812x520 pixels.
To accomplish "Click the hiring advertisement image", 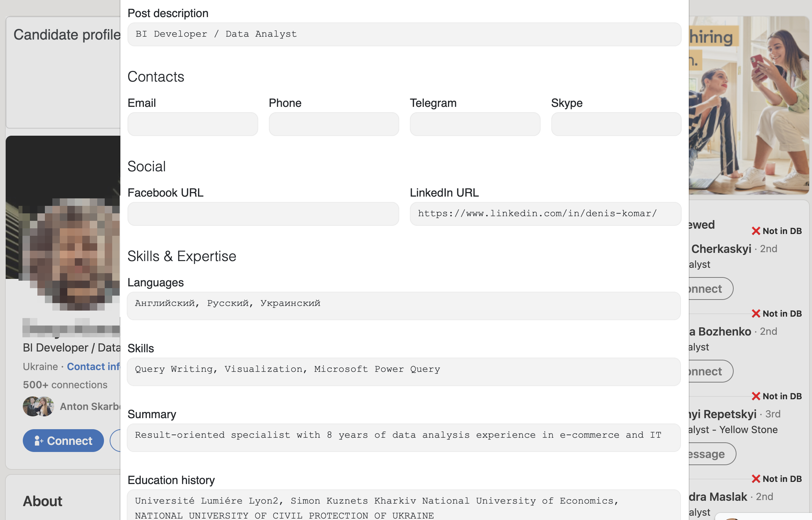I will [749, 105].
